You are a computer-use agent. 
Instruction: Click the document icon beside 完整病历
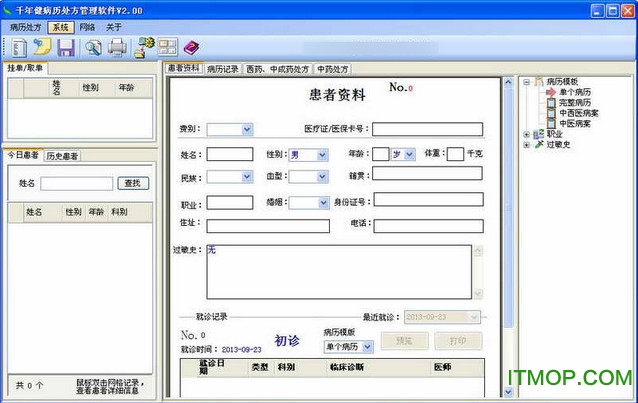coord(551,103)
